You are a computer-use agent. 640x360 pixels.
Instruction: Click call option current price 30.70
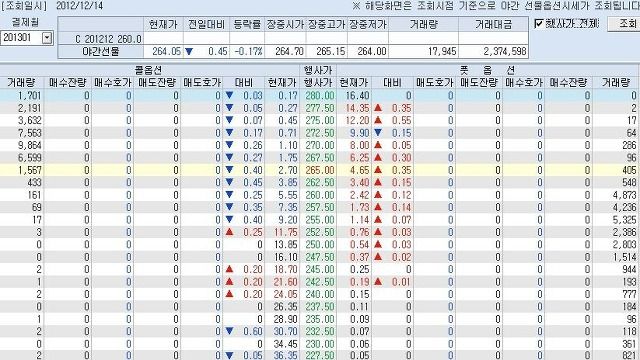pyautogui.click(x=282, y=331)
